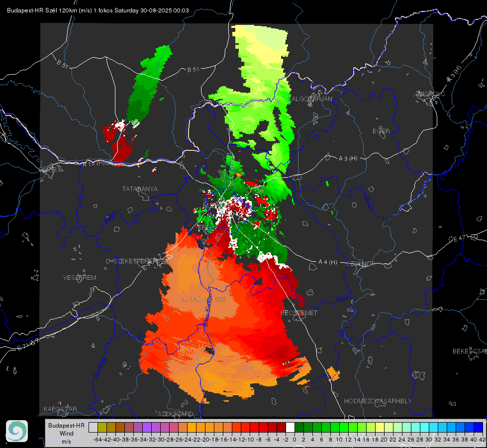Click the blue Bács-Kiskun county label
The height and width of the screenshot is (448, 487).
pyautogui.click(x=207, y=310)
